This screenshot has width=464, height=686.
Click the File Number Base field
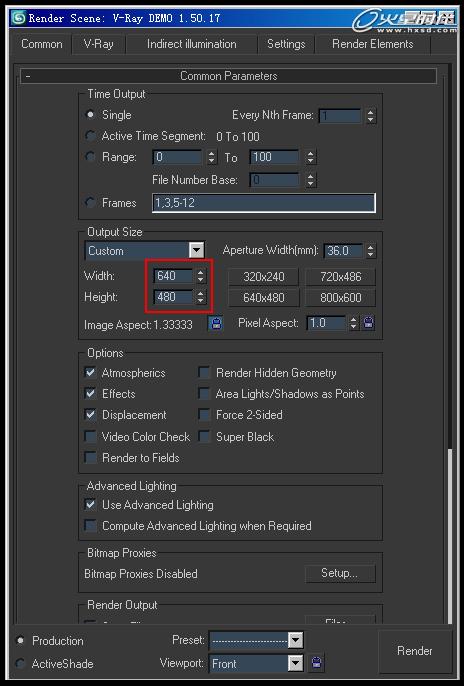click(275, 179)
